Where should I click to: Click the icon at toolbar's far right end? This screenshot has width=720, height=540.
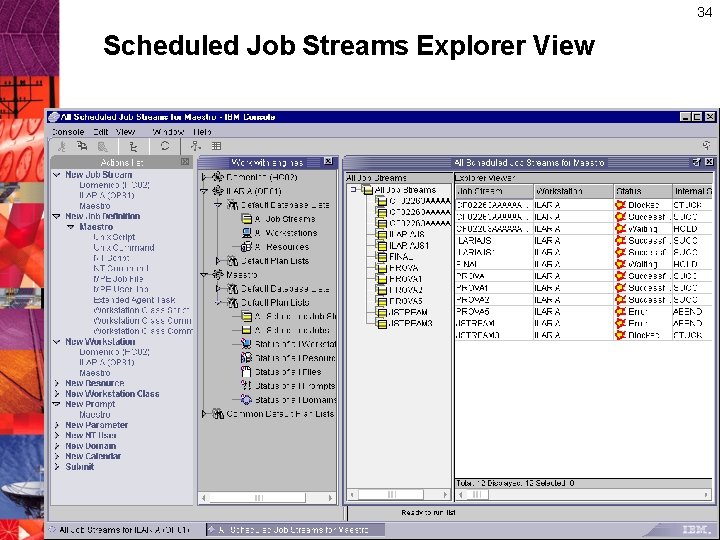[706, 146]
